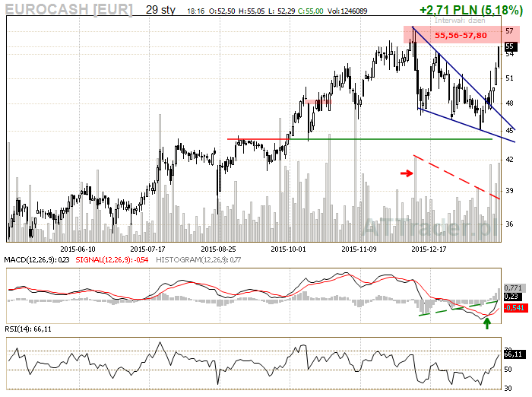Image resolution: width=532 pixels, height=397 pixels.
Task: Click the low price L: 52,29
Action: [282, 11]
